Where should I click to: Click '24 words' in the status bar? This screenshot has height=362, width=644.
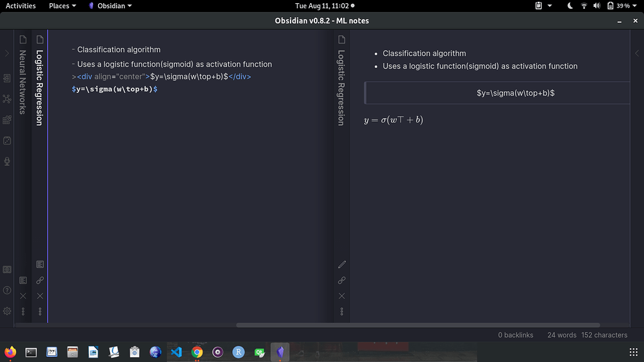[x=562, y=335]
